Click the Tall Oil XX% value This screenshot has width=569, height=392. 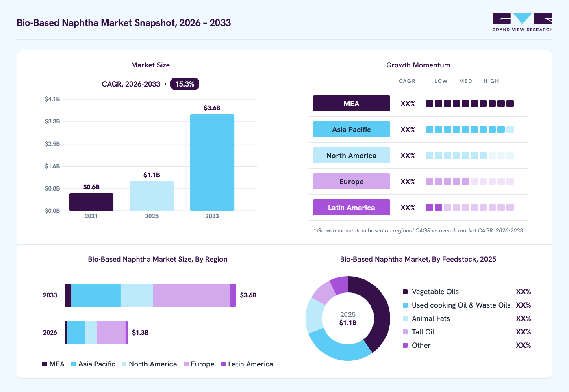click(523, 332)
